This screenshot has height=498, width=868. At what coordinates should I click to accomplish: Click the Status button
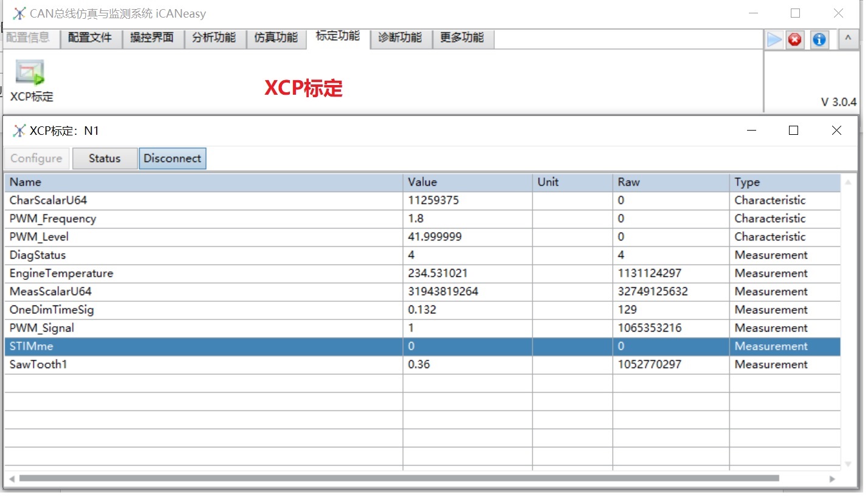pos(105,159)
